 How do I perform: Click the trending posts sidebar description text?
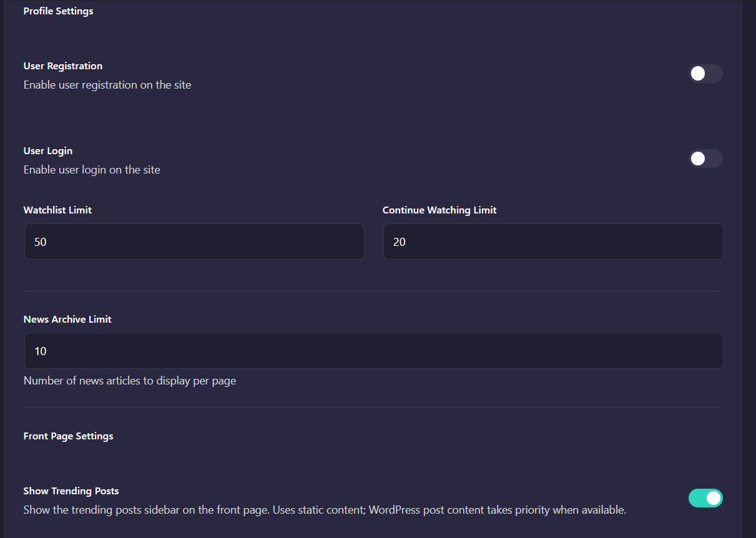click(325, 509)
